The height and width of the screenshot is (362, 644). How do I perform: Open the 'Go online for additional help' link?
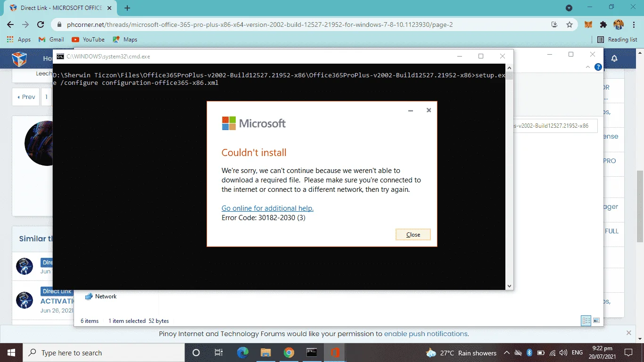(x=267, y=208)
